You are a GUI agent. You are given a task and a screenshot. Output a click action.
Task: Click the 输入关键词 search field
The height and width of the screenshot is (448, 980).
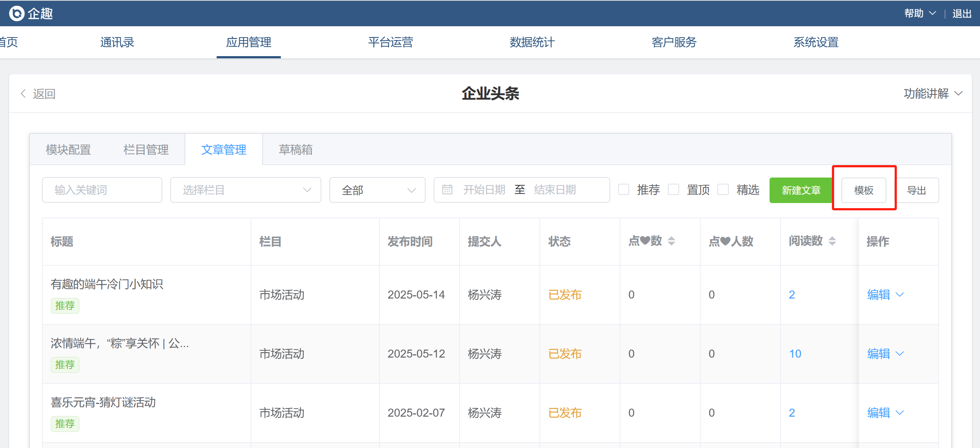(x=102, y=190)
